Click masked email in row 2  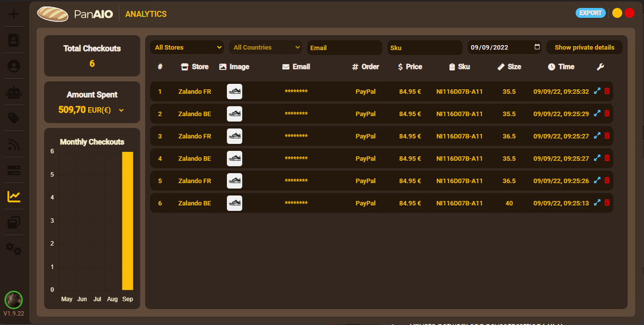(x=296, y=114)
